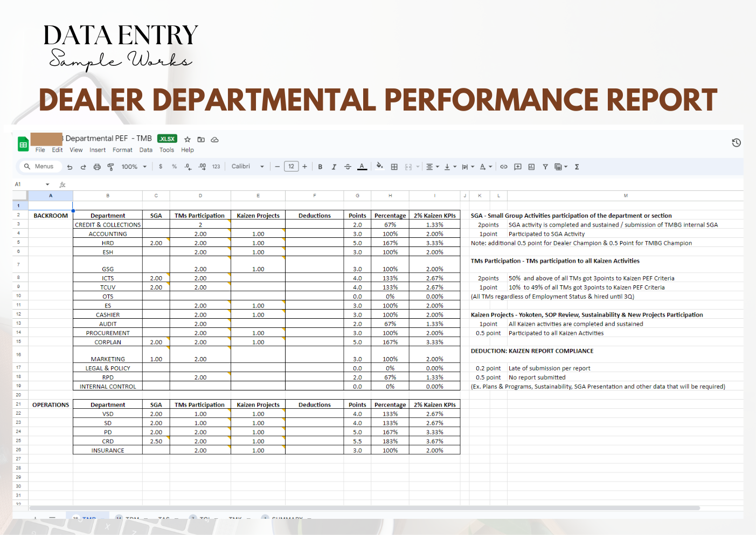Open the filter views dropdown

pyautogui.click(x=561, y=167)
